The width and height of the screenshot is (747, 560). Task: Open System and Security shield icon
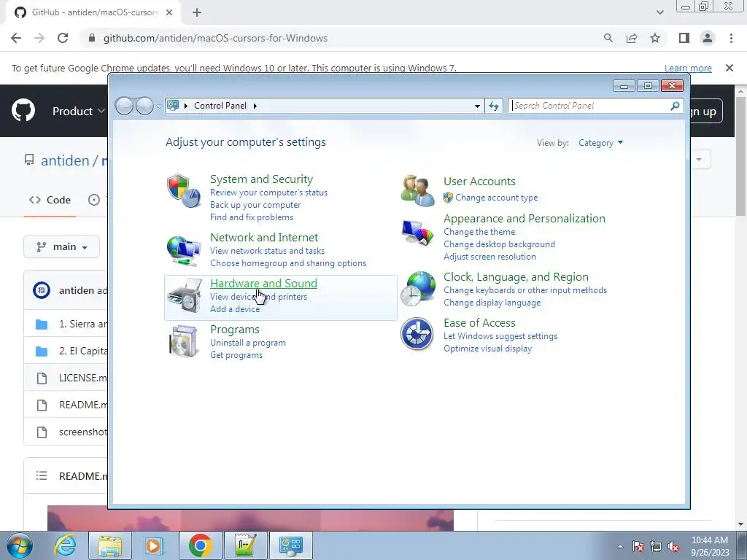[x=183, y=190]
